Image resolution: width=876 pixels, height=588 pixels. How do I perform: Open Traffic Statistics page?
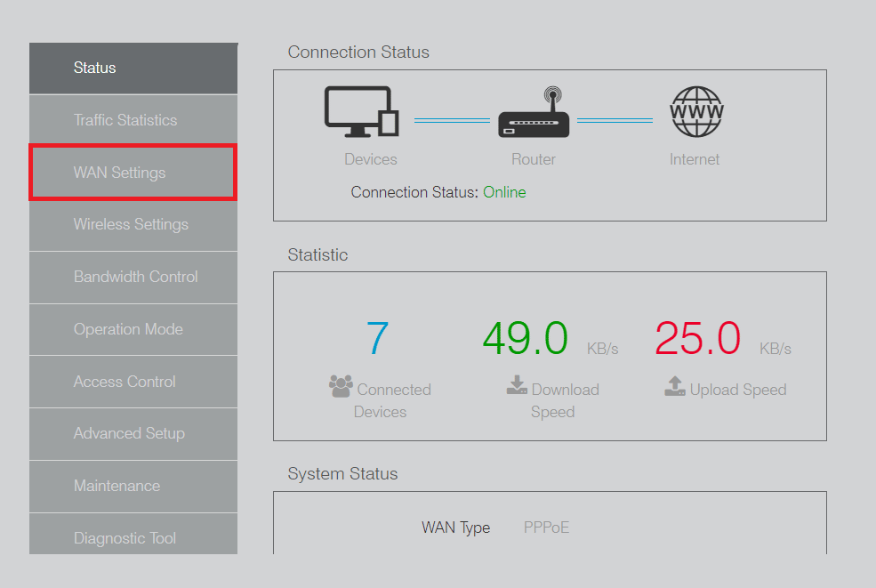[133, 120]
